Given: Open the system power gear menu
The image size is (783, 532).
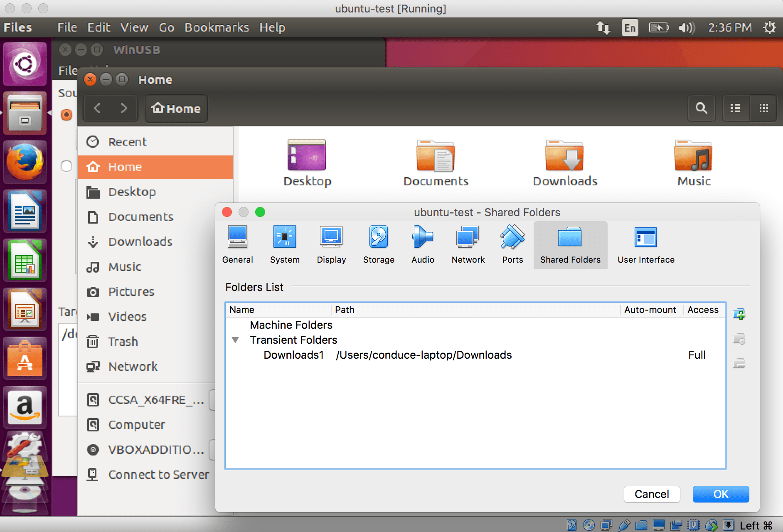Looking at the screenshot, I should coord(769,27).
